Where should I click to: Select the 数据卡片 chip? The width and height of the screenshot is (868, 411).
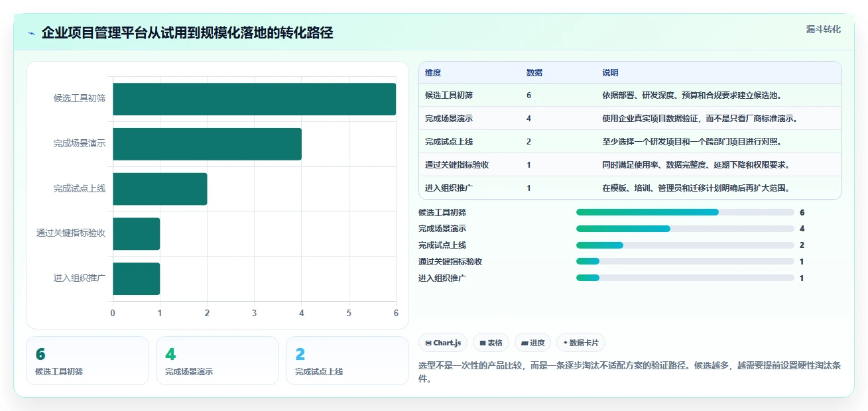[x=581, y=343]
